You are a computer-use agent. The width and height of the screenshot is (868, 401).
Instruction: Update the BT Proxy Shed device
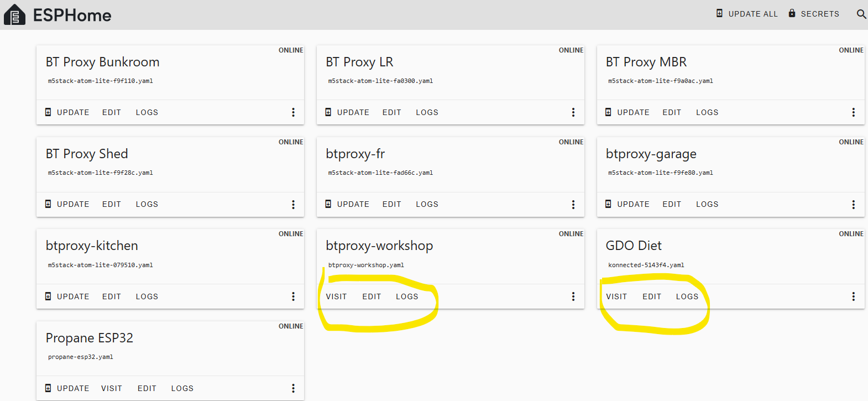[x=67, y=204]
